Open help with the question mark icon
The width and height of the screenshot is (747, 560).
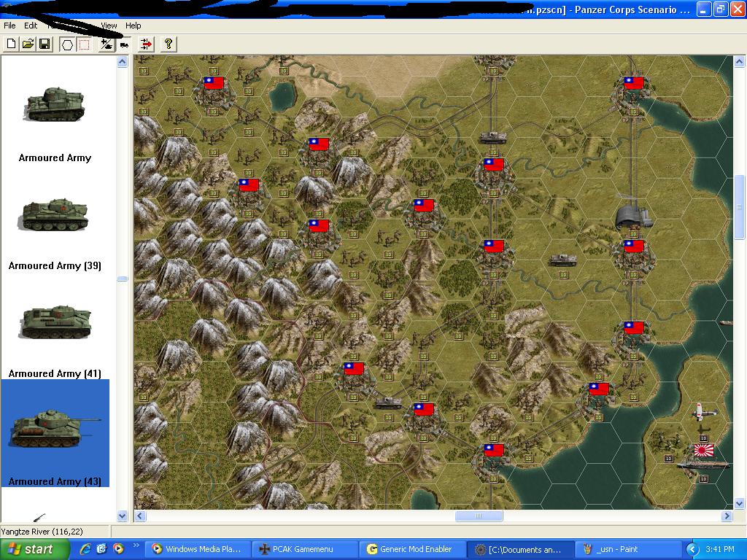point(169,44)
